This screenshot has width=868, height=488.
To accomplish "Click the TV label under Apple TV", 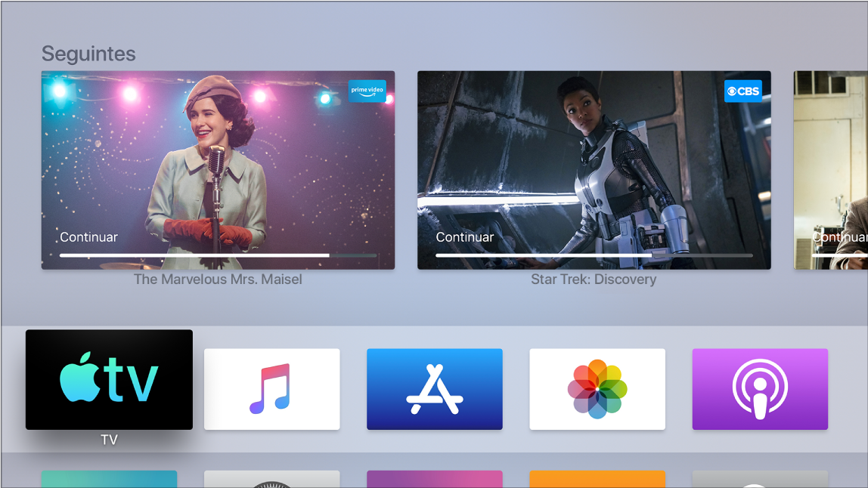I will click(x=109, y=440).
